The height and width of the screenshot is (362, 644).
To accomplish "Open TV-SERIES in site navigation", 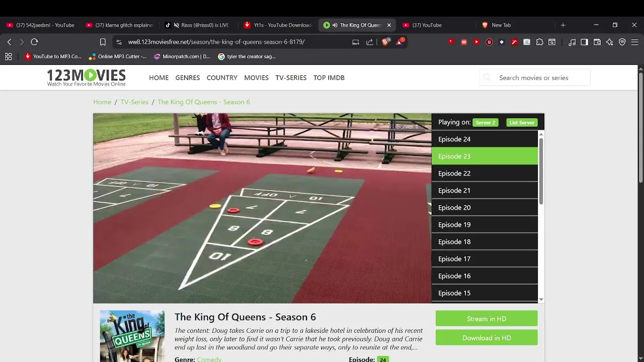I will (x=291, y=78).
